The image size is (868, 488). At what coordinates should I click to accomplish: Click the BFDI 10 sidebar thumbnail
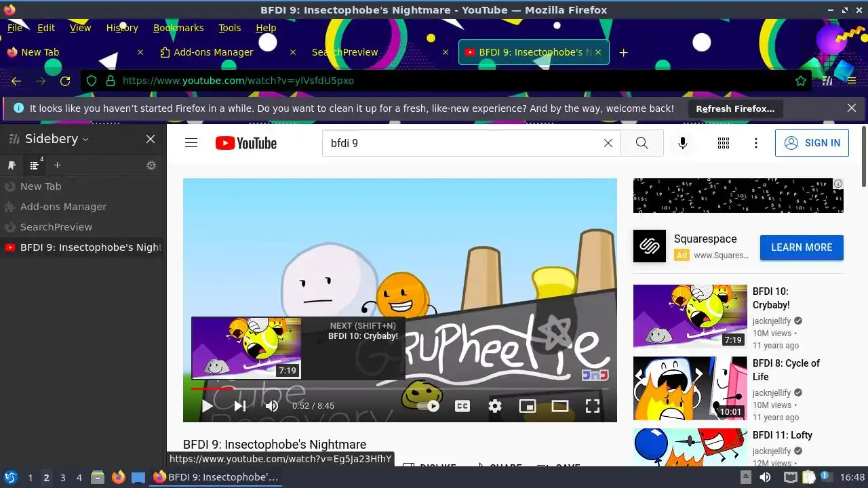[690, 317]
